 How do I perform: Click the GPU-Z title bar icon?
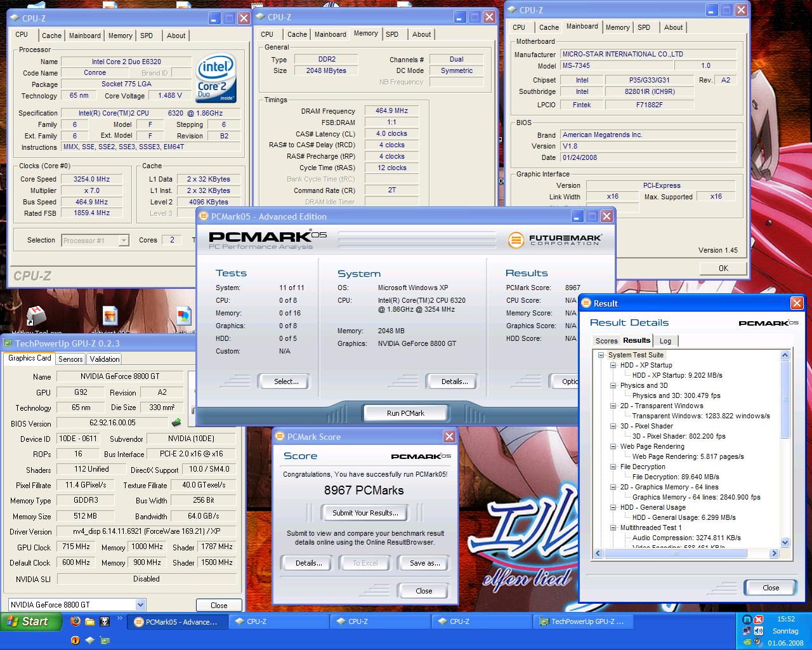pyautogui.click(x=8, y=343)
